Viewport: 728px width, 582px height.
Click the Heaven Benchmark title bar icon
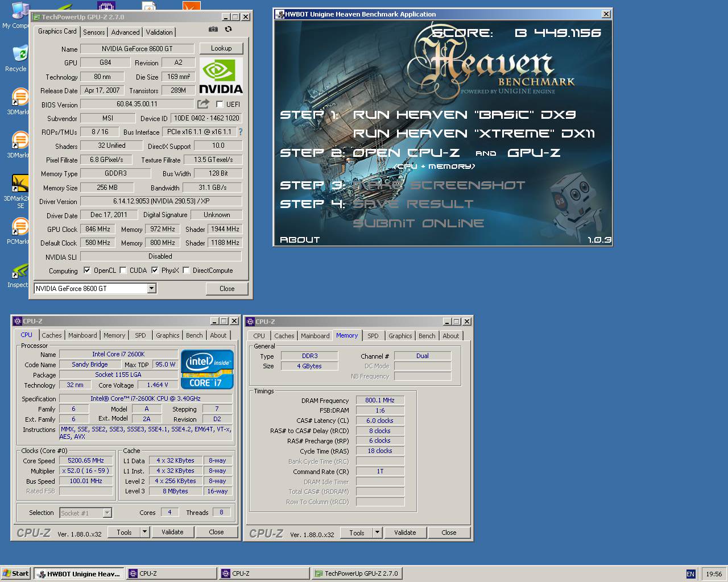[279, 14]
